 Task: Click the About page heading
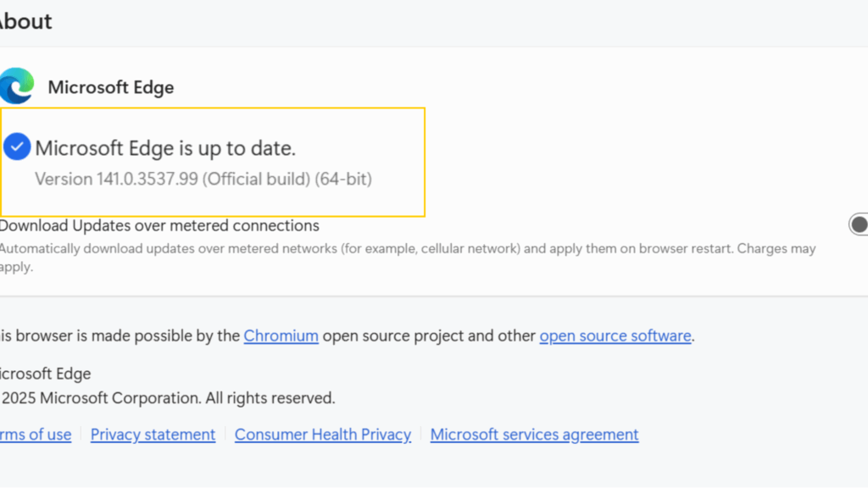[x=25, y=21]
